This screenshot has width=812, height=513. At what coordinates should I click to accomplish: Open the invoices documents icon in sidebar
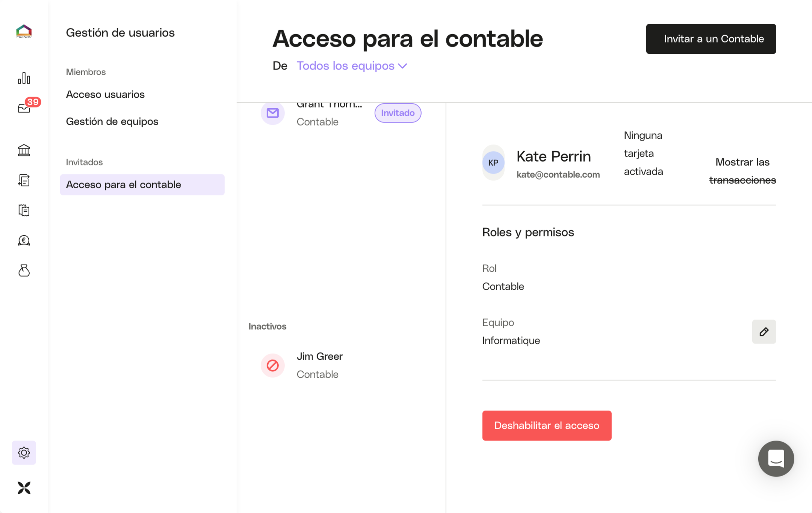24,210
